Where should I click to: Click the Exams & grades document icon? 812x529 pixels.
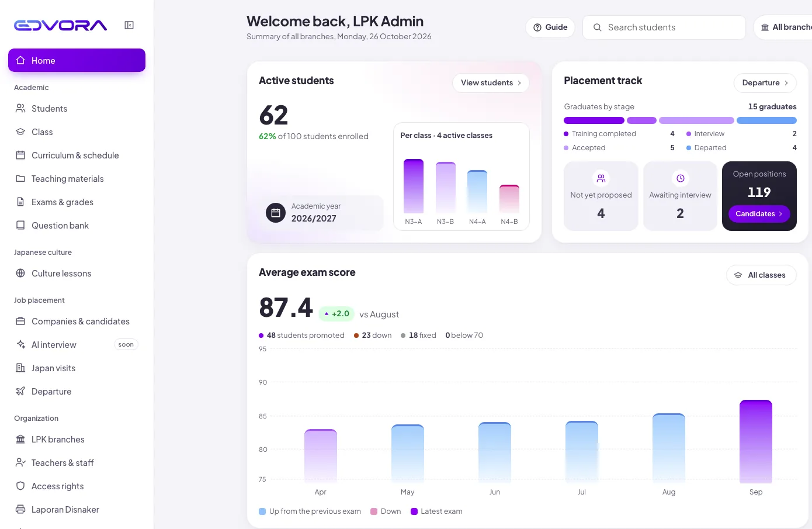point(20,202)
